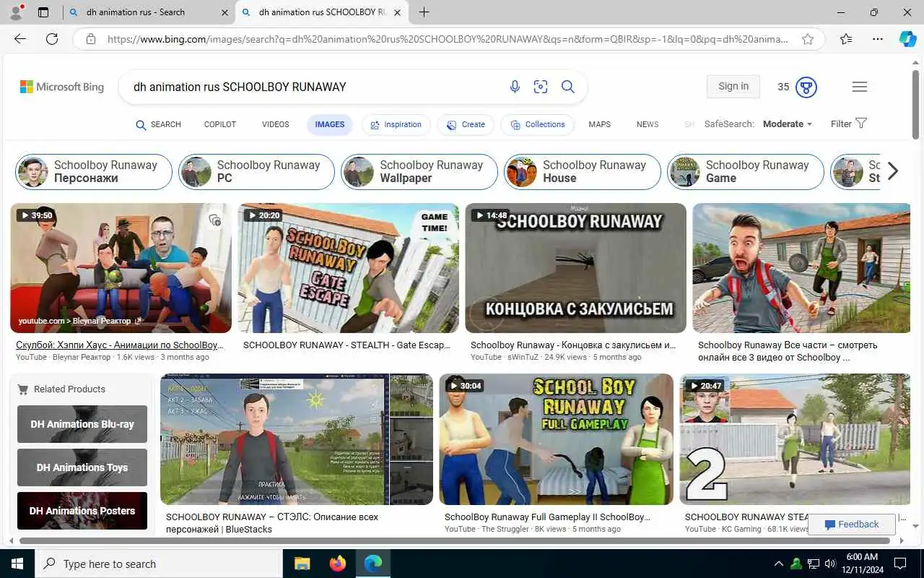
Task: Click BlueStacks Описание всех персонажей link
Action: (x=273, y=523)
